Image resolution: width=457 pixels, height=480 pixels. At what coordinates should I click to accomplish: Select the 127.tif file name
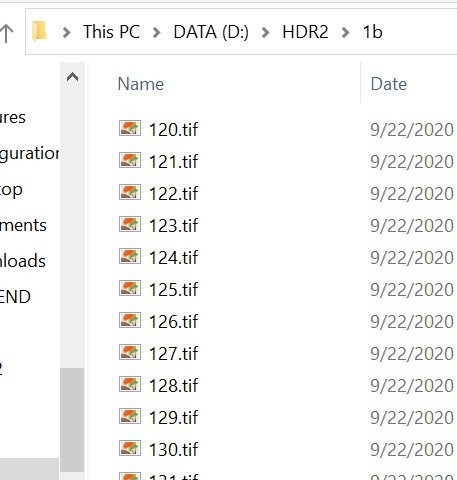[173, 353]
